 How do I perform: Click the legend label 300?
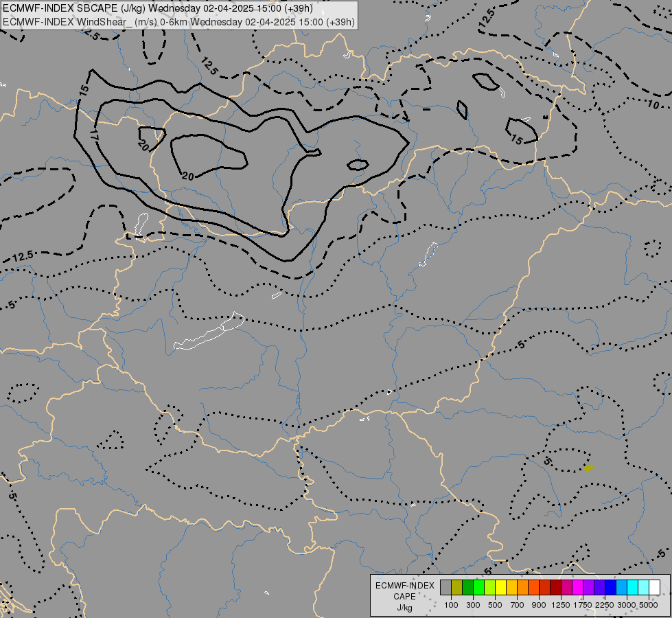pyautogui.click(x=473, y=605)
